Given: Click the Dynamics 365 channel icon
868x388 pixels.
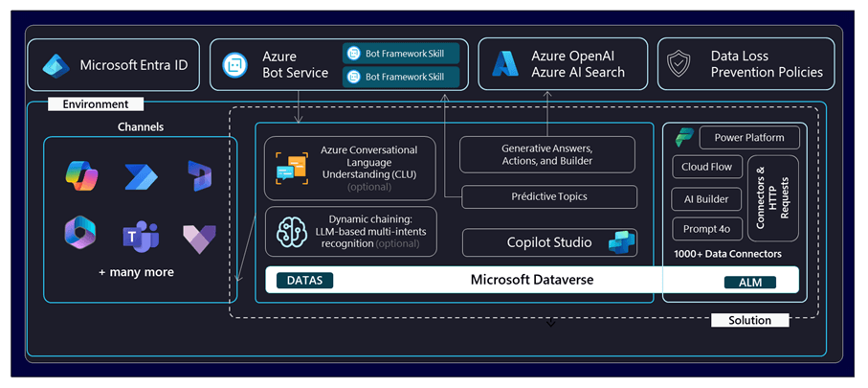Looking at the screenshot, I should [199, 176].
